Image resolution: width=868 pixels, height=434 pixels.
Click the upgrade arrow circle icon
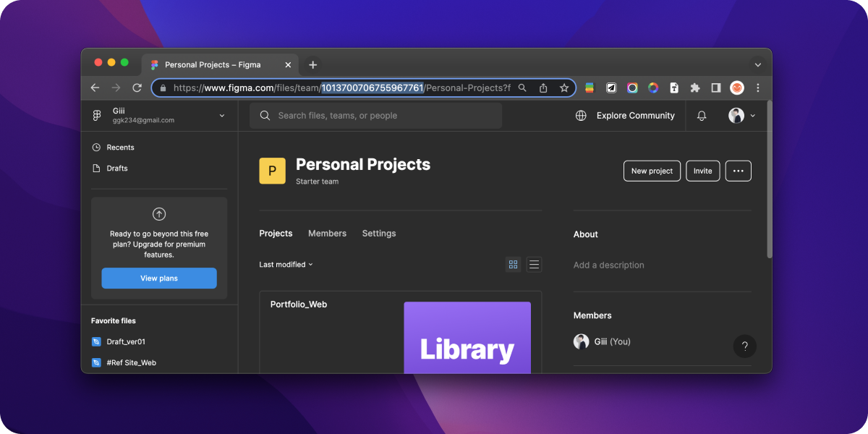point(159,214)
